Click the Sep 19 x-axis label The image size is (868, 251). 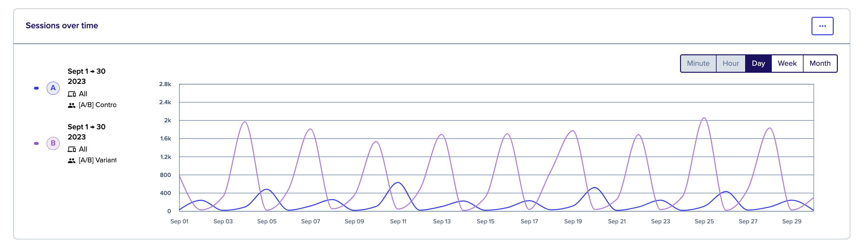(x=573, y=221)
